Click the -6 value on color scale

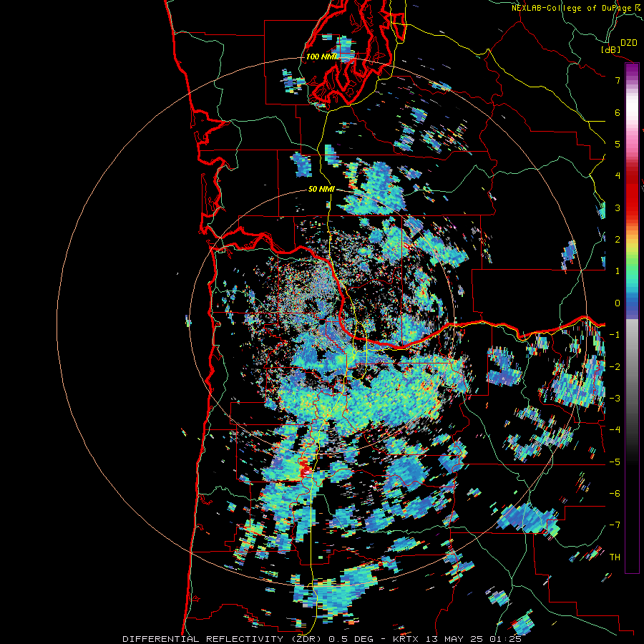pyautogui.click(x=615, y=494)
